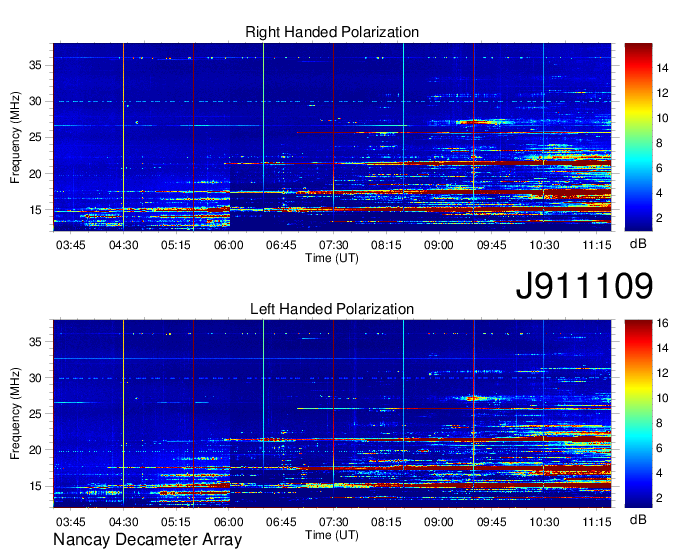The width and height of the screenshot is (680, 552).
Task: Click the 'Nancay Decameter Array' caption
Action: click(x=147, y=540)
